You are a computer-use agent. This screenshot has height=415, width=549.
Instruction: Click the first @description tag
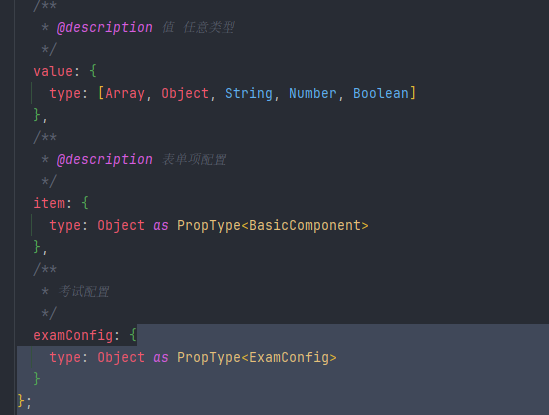coord(105,27)
